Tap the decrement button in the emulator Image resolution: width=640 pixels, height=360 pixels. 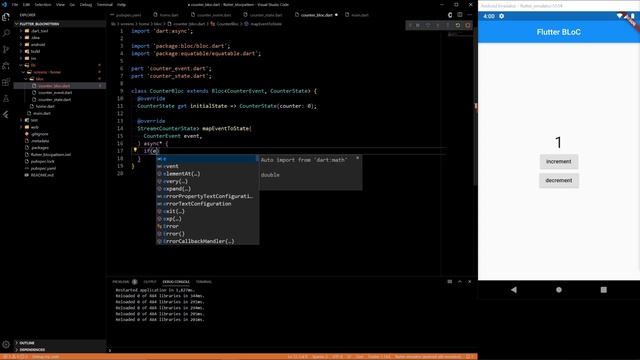[559, 180]
